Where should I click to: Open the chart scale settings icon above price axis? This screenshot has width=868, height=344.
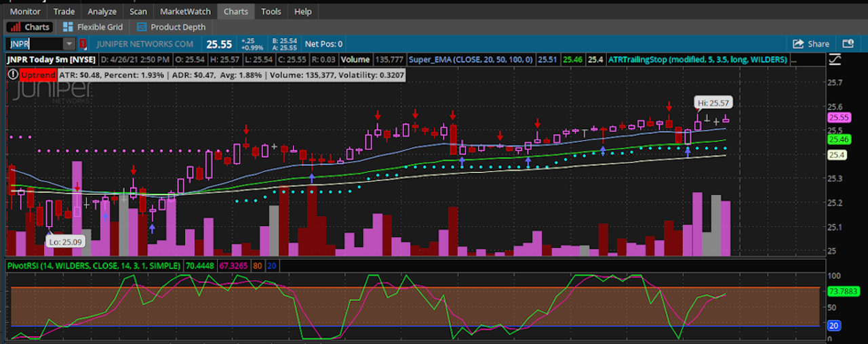point(835,60)
